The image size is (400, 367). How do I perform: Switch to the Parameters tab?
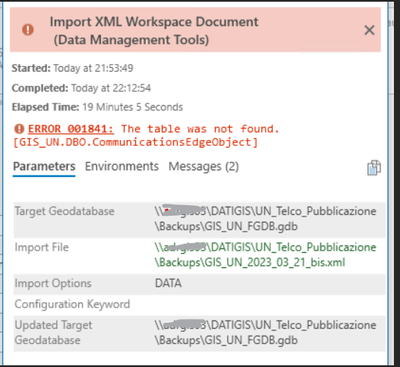click(x=44, y=166)
